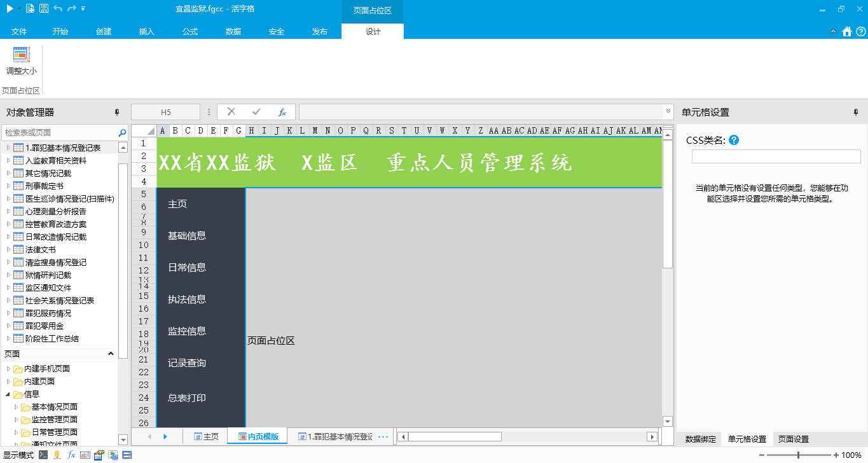Click the fx icon in the status bar
The height and width of the screenshot is (463, 868).
(71, 455)
